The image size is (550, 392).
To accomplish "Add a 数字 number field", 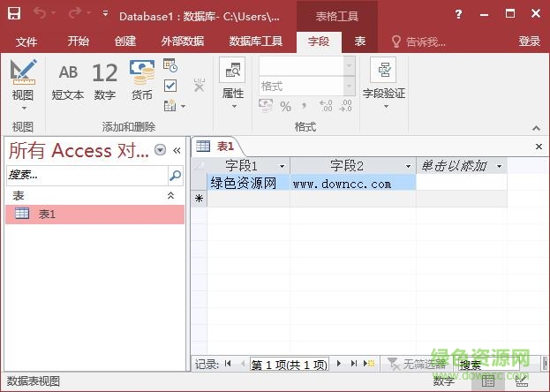I will point(104,81).
